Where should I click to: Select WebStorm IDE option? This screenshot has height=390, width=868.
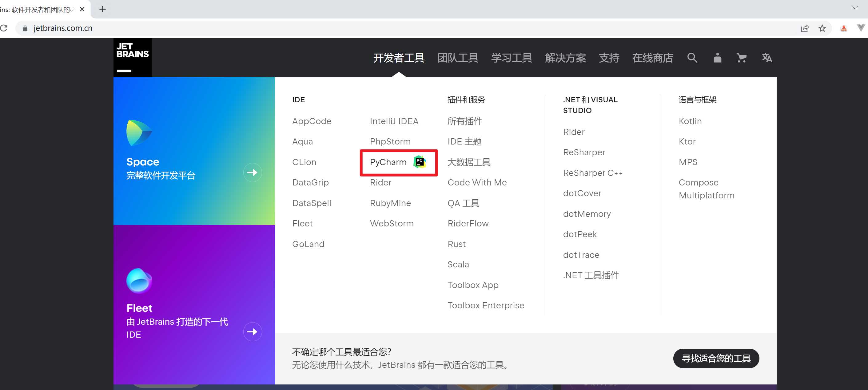point(391,224)
